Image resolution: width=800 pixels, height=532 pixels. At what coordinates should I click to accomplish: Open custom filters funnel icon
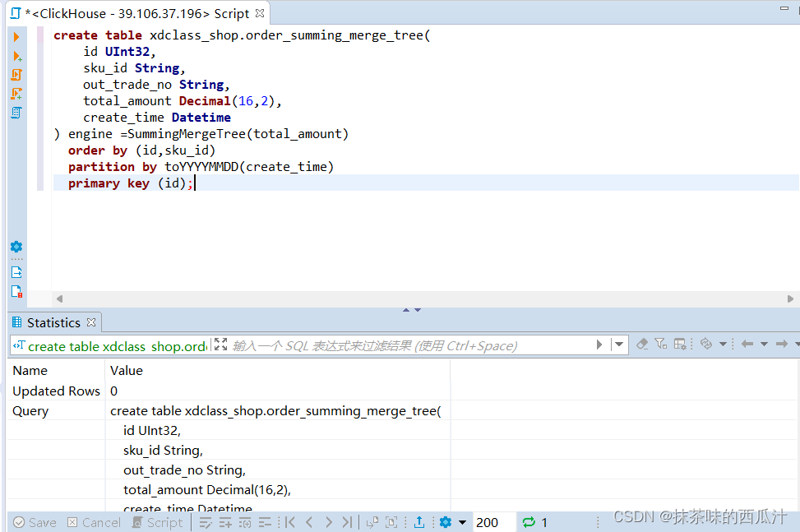coord(661,345)
